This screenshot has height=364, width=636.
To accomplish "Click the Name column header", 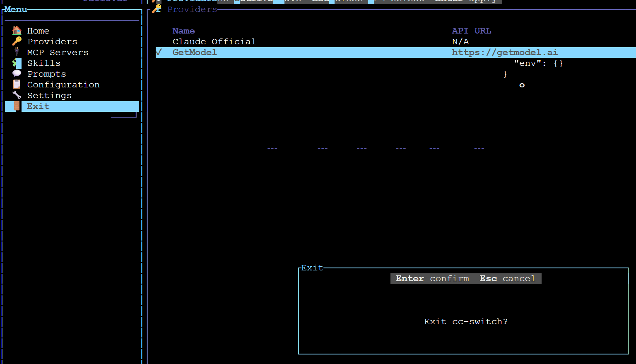I will (x=183, y=31).
